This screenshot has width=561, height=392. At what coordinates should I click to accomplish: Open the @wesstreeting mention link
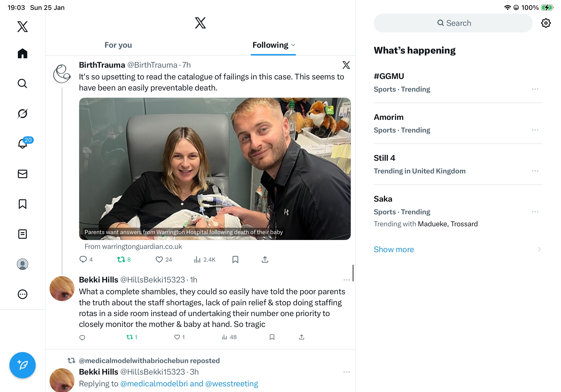tap(231, 384)
